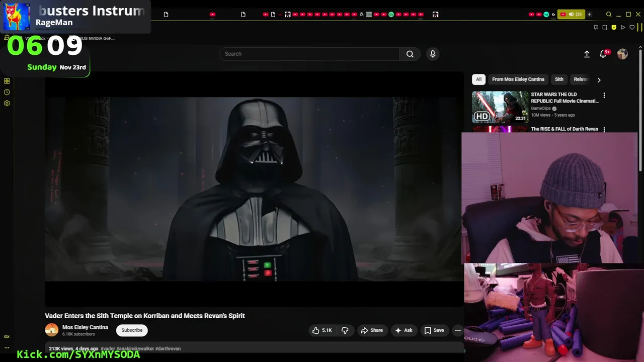Screen dimensions: 644x362
Task: Select the All filter chip
Action: tap(478, 79)
